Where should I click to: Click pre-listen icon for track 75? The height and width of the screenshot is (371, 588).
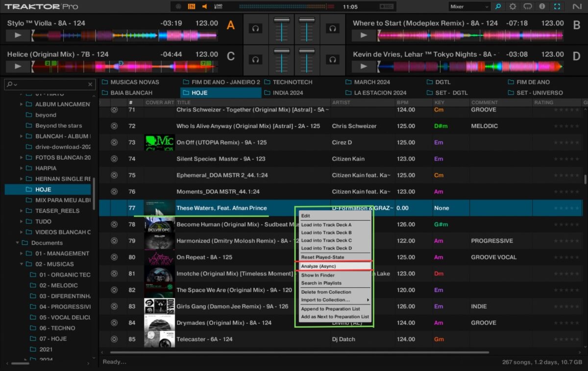click(114, 175)
